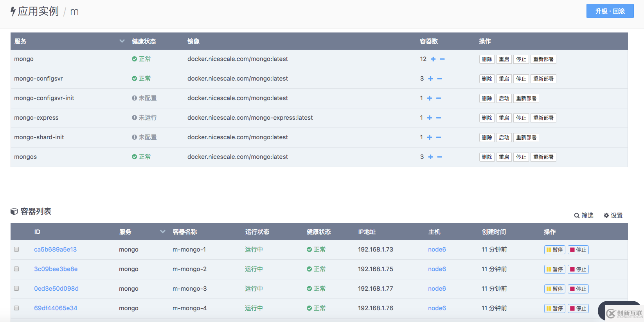
Task: Tick the checkbox for container 69df44065e34
Action: [x=16, y=308]
